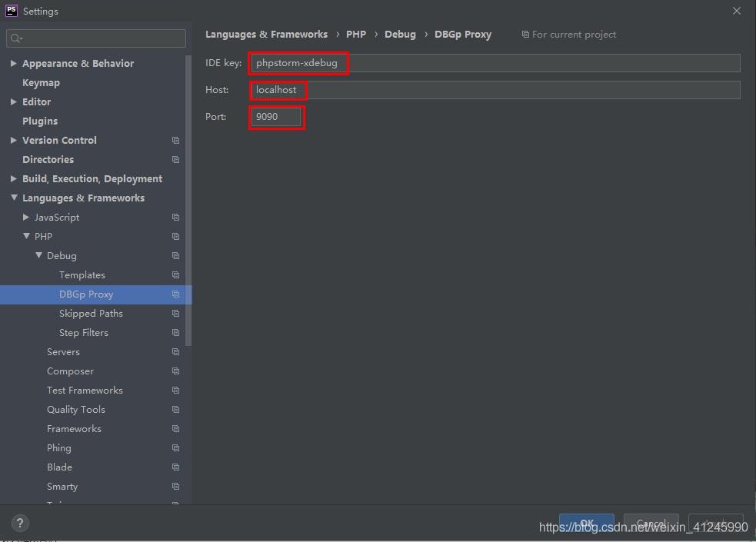
Task: Click the help question mark icon
Action: pos(21,523)
